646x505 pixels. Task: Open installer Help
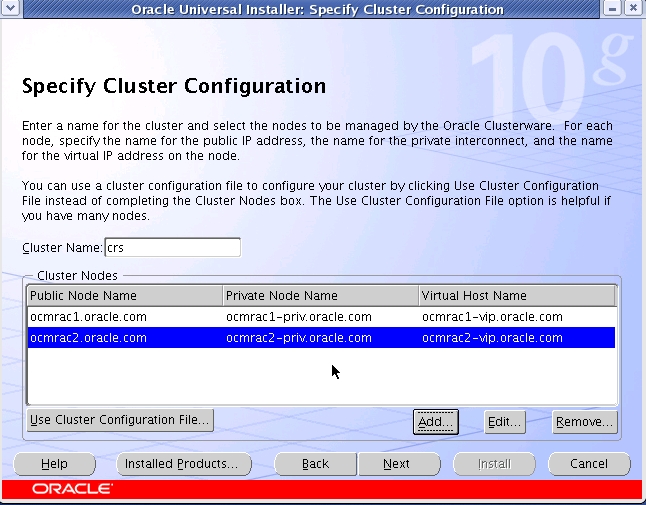(54, 464)
